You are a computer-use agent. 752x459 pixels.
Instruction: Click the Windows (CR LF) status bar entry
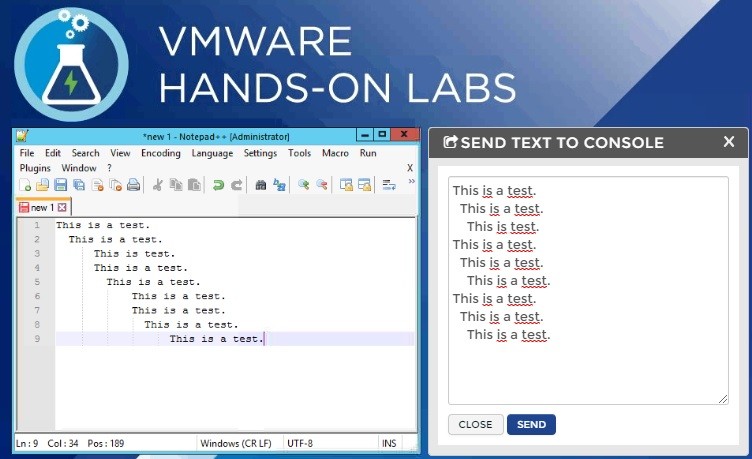pyautogui.click(x=236, y=443)
